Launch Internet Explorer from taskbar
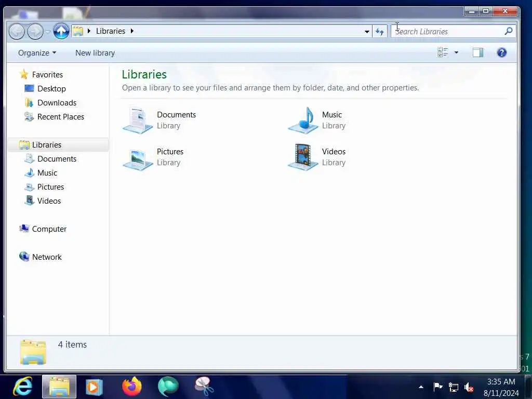532x399 pixels. click(23, 387)
